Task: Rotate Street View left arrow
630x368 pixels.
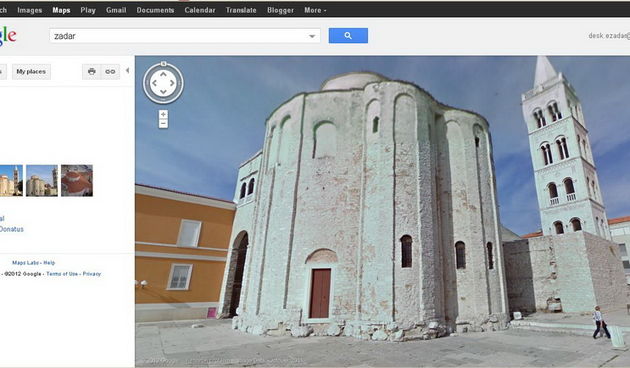Action: tap(154, 83)
